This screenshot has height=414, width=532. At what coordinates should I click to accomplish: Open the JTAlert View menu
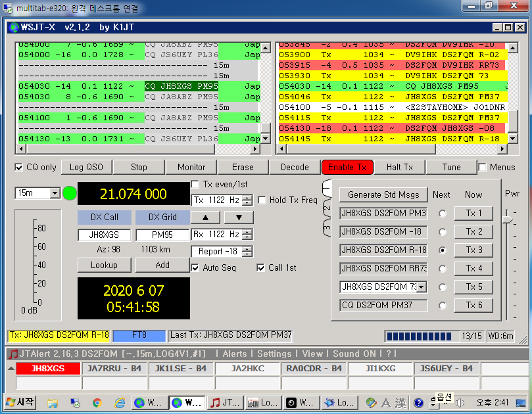(x=312, y=354)
